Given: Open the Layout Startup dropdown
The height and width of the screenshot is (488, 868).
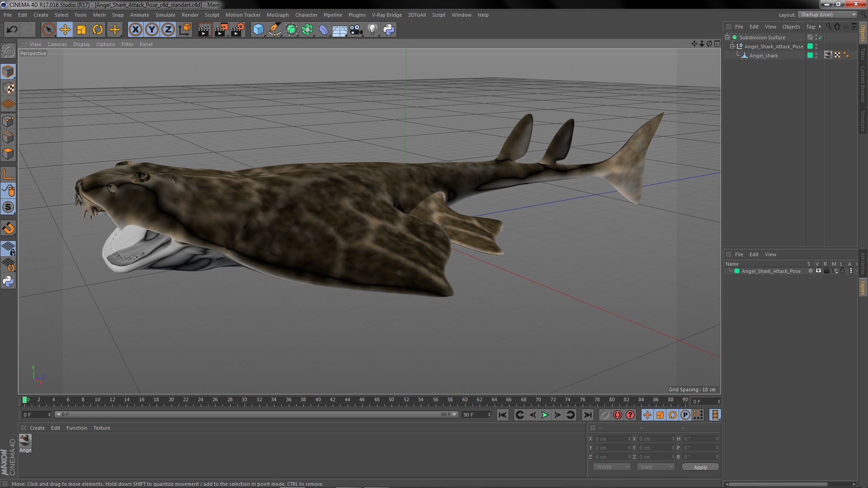Looking at the screenshot, I should 828,14.
